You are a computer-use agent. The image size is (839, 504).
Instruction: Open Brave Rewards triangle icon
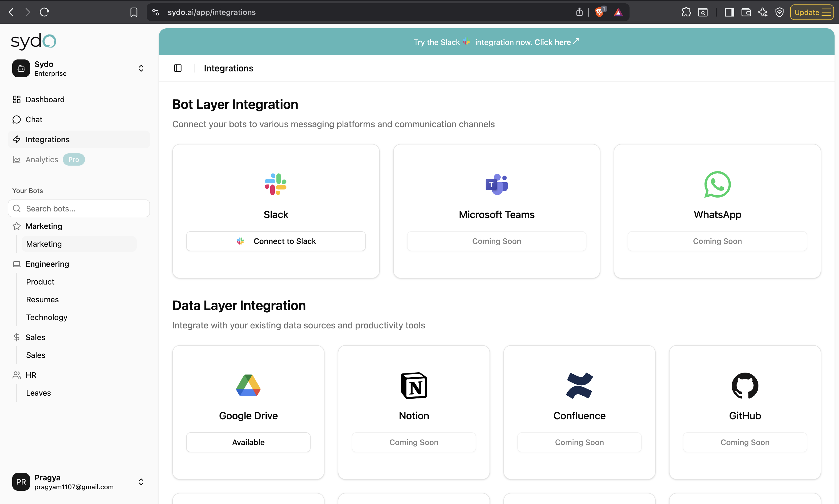[x=618, y=12]
